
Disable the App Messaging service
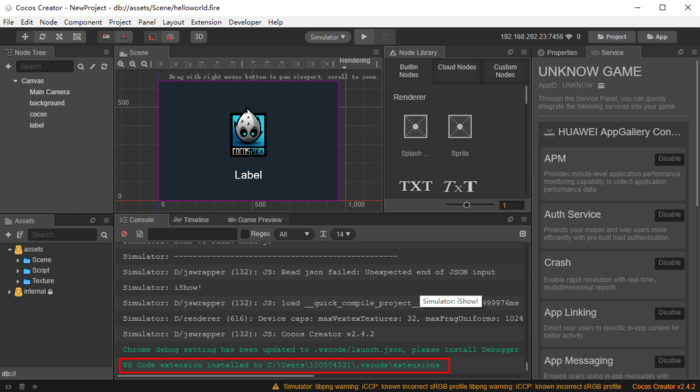point(669,361)
